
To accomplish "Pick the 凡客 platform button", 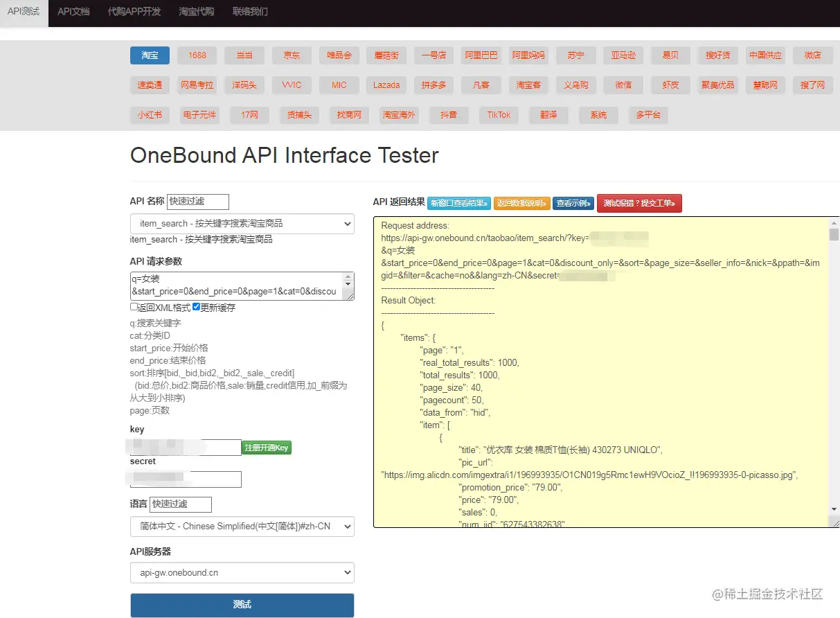I will pyautogui.click(x=481, y=85).
